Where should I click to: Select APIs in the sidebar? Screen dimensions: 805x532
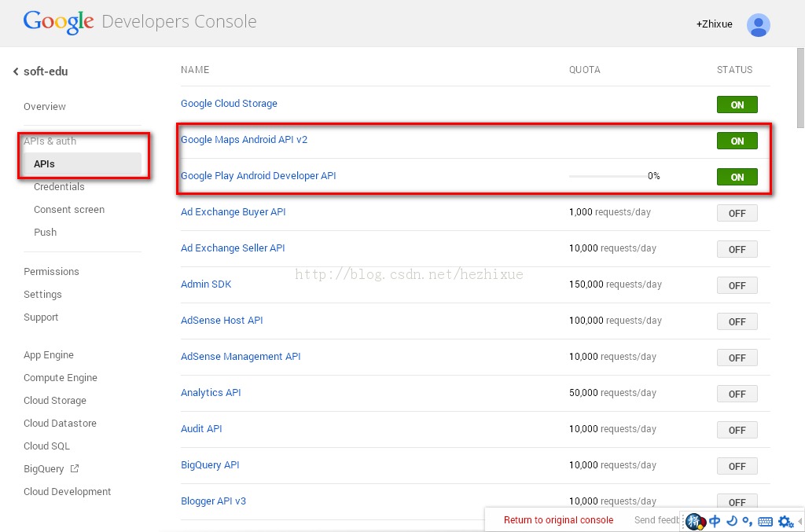coord(82,164)
